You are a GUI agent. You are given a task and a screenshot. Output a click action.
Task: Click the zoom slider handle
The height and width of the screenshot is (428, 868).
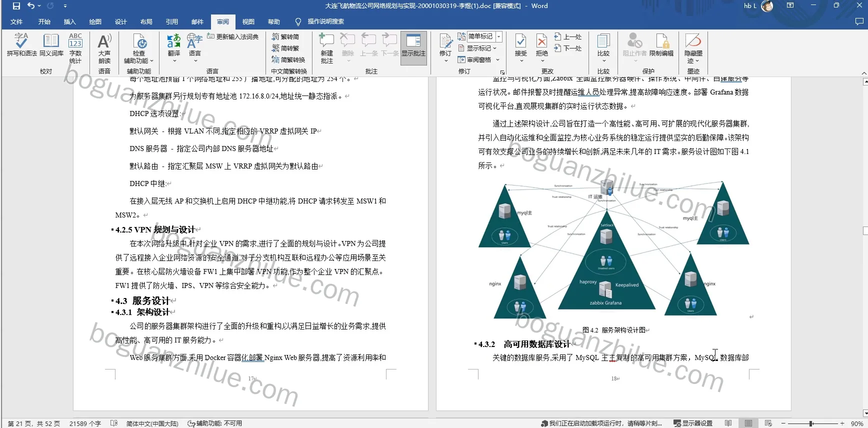click(810, 423)
